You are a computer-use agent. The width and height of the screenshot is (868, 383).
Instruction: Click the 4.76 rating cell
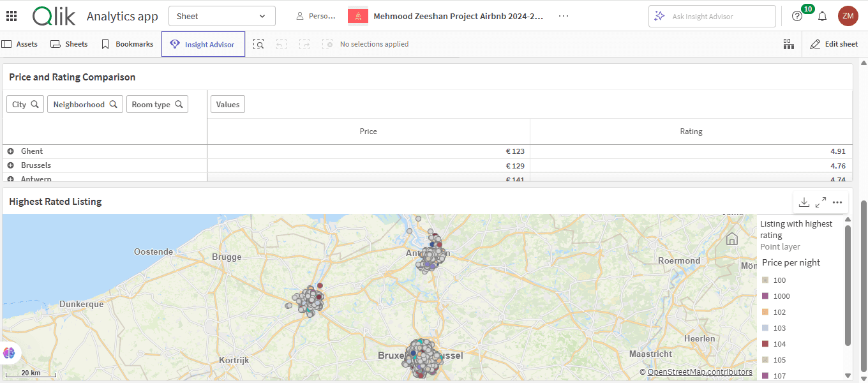tap(691, 165)
